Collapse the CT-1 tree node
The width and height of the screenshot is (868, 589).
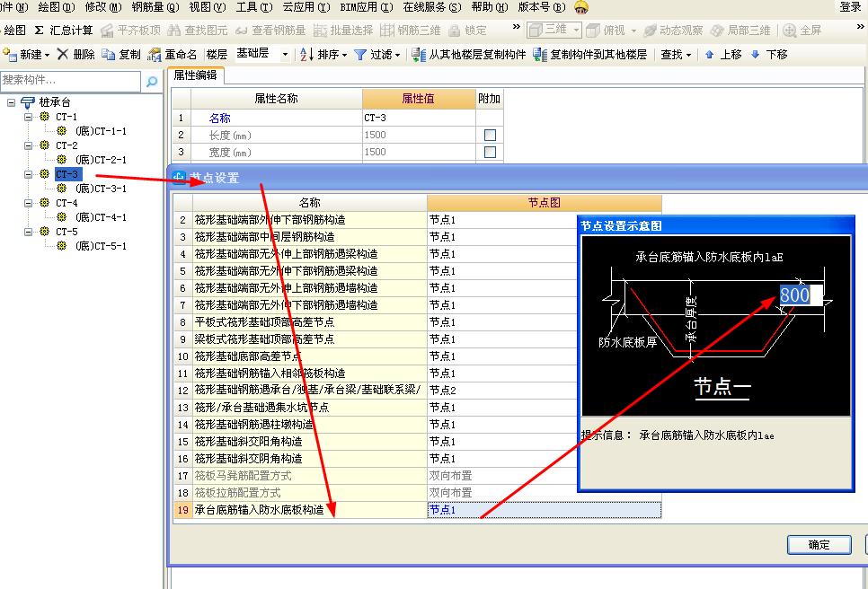[28, 117]
